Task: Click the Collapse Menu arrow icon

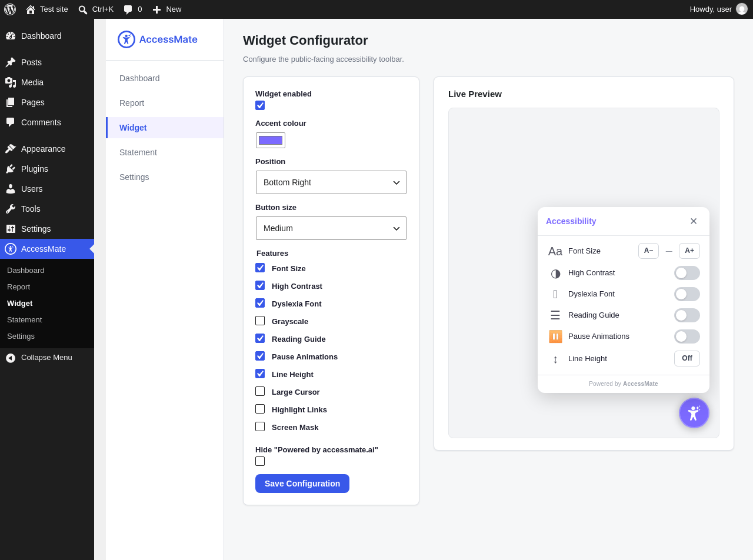Action: coord(11,358)
